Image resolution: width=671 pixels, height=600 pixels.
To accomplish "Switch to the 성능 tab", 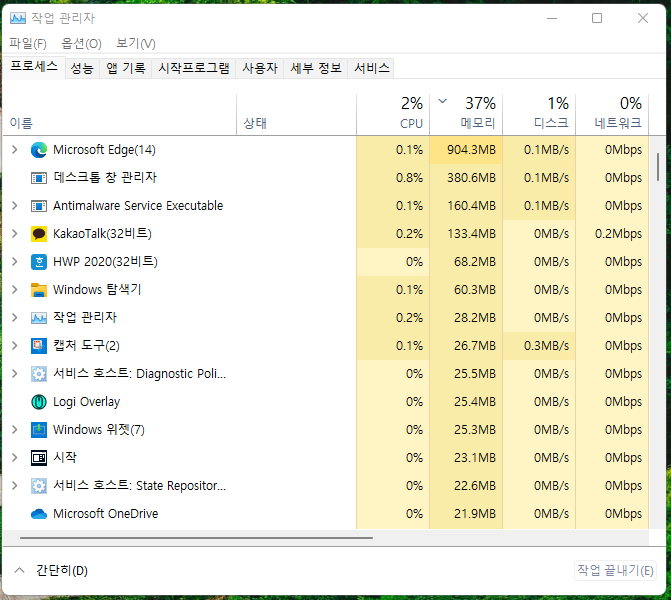I will pyautogui.click(x=82, y=68).
